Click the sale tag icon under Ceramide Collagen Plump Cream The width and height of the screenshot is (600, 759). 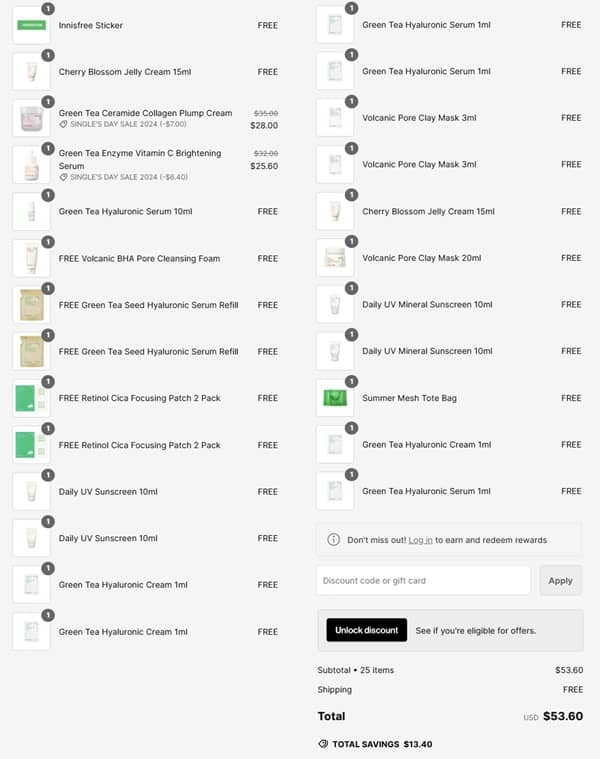[64, 124]
